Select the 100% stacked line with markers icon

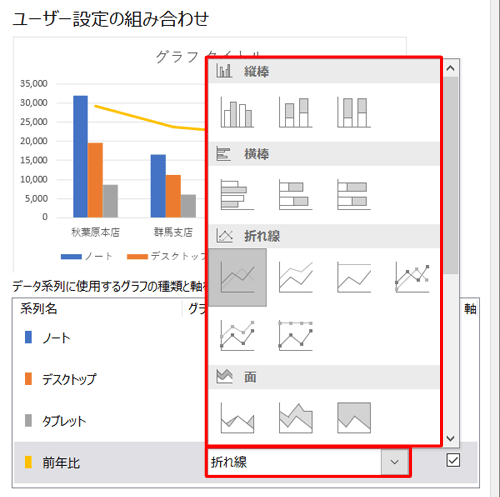[296, 335]
